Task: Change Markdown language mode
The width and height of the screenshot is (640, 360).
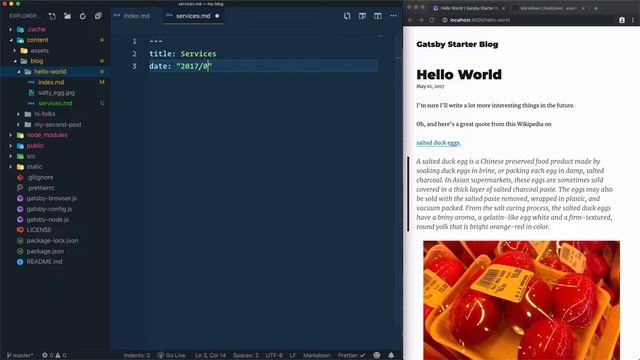Action: pos(316,356)
